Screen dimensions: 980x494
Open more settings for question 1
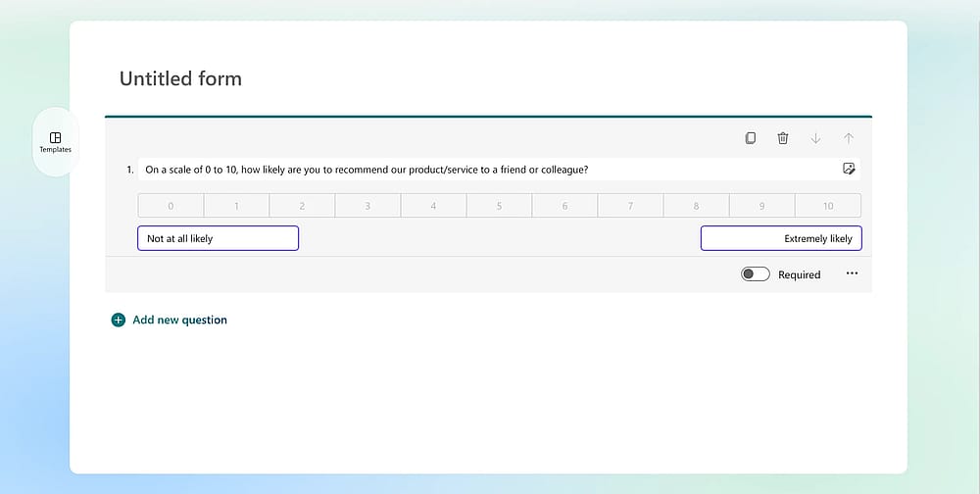[852, 273]
